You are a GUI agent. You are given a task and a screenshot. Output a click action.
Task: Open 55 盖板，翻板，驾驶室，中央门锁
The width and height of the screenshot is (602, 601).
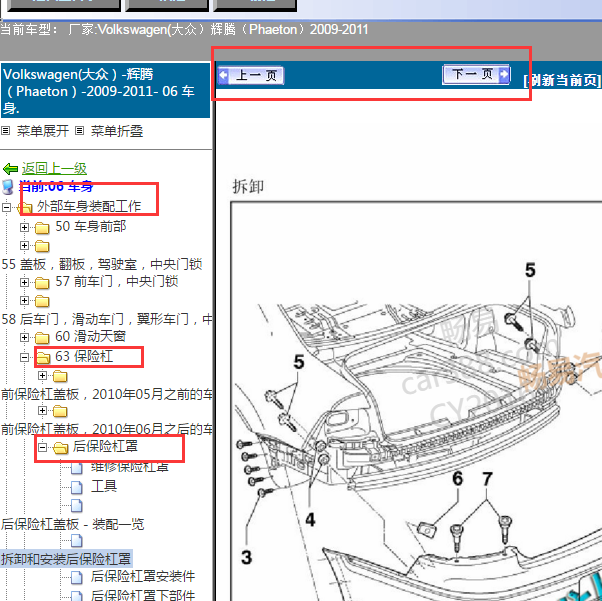[x=102, y=264]
